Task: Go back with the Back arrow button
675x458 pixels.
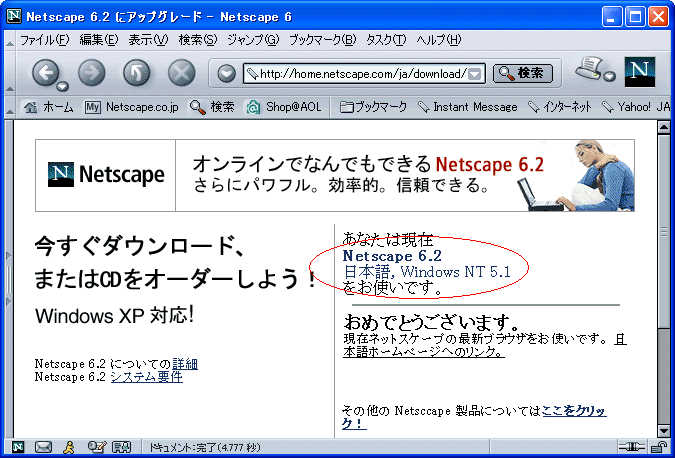Action: click(46, 72)
